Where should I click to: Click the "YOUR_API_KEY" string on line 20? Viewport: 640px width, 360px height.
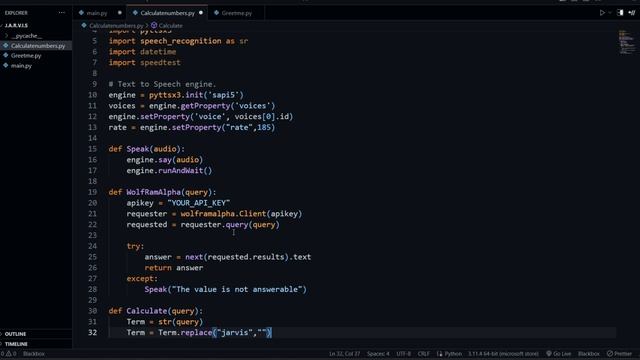[x=198, y=203]
